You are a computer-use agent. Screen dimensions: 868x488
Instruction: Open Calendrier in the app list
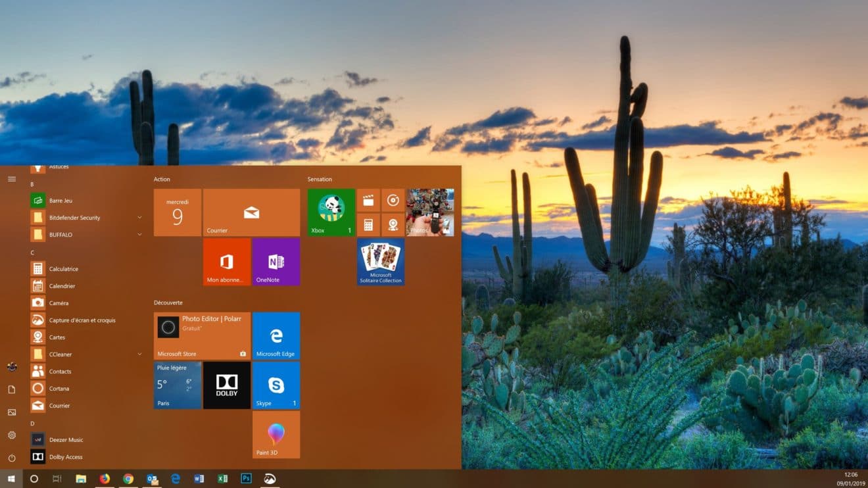(87, 286)
